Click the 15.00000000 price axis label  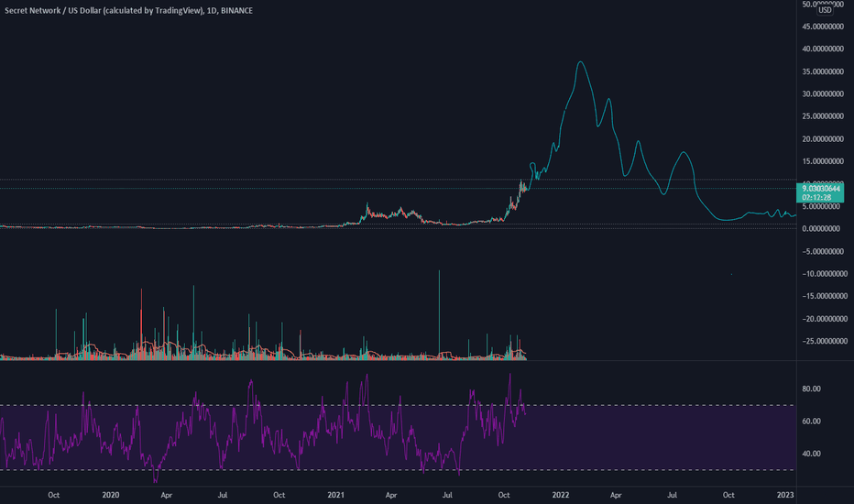(823, 161)
